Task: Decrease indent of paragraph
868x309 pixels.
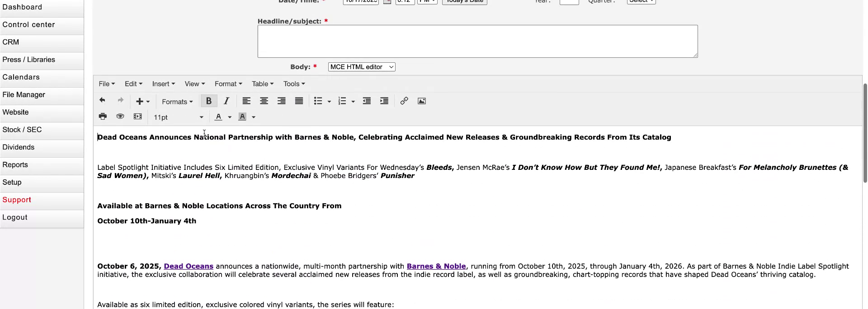Action: click(x=367, y=101)
